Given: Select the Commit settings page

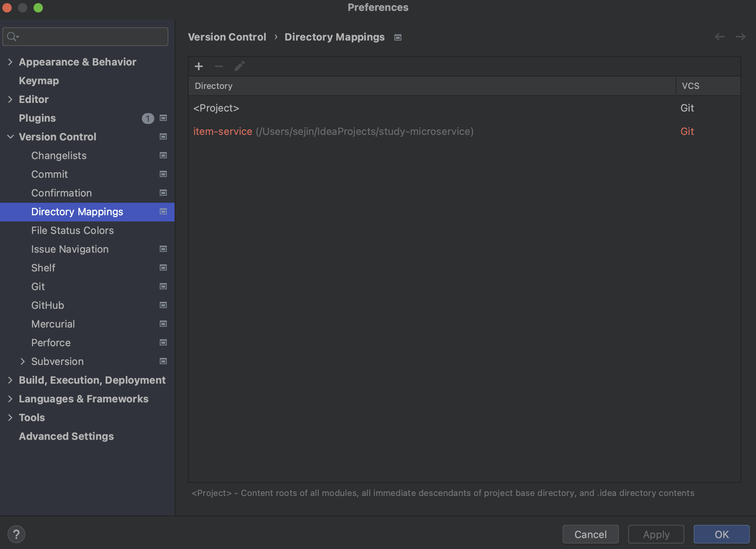Looking at the screenshot, I should (49, 174).
